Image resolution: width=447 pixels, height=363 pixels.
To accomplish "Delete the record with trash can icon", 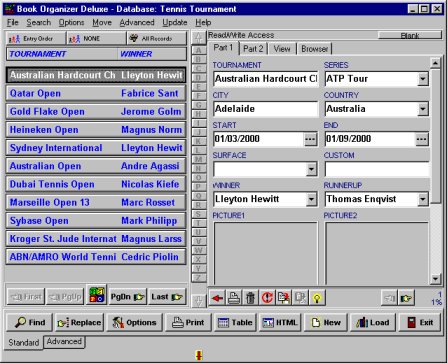I will (250, 298).
